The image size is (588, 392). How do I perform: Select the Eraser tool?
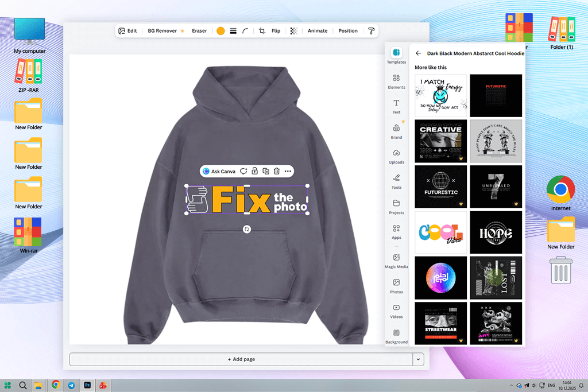coord(199,31)
